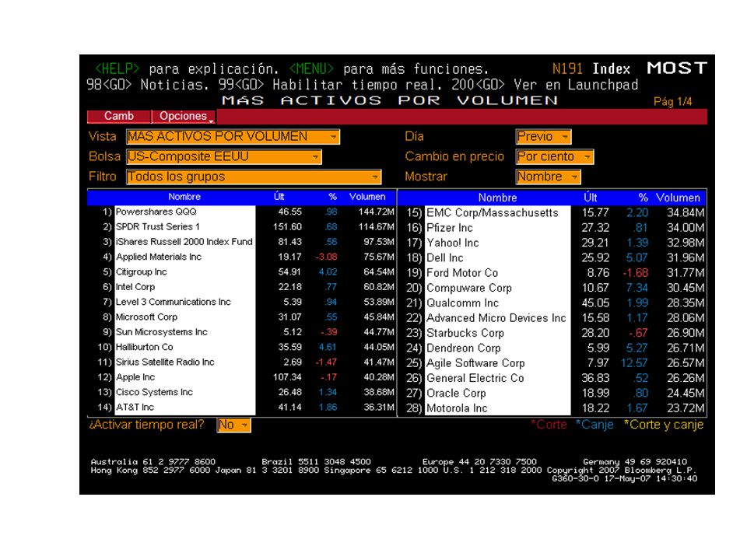
Task: Click the N191 Index label
Action: [x=591, y=69]
